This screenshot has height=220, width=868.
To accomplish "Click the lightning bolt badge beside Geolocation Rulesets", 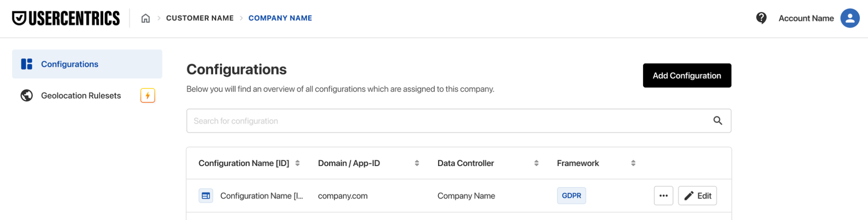I will [148, 95].
